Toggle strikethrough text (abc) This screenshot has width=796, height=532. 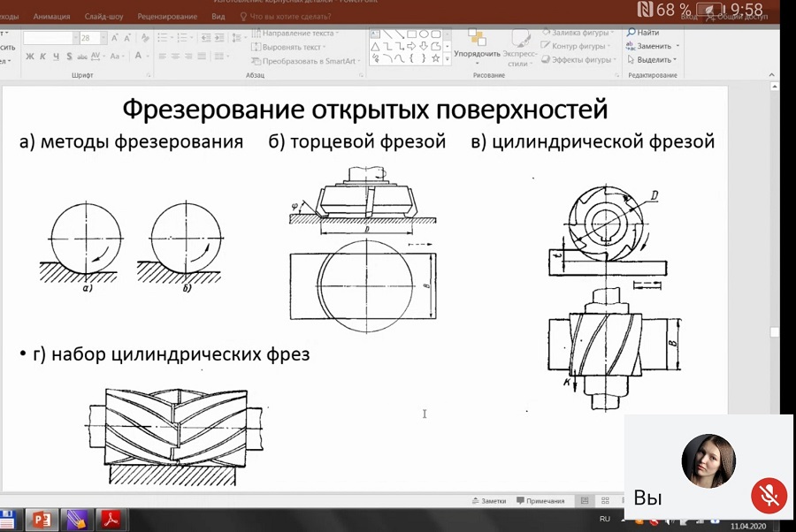82,57
